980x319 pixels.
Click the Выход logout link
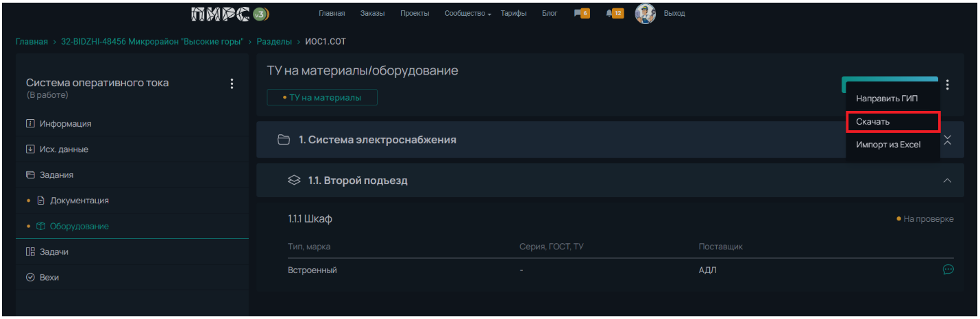point(674,13)
